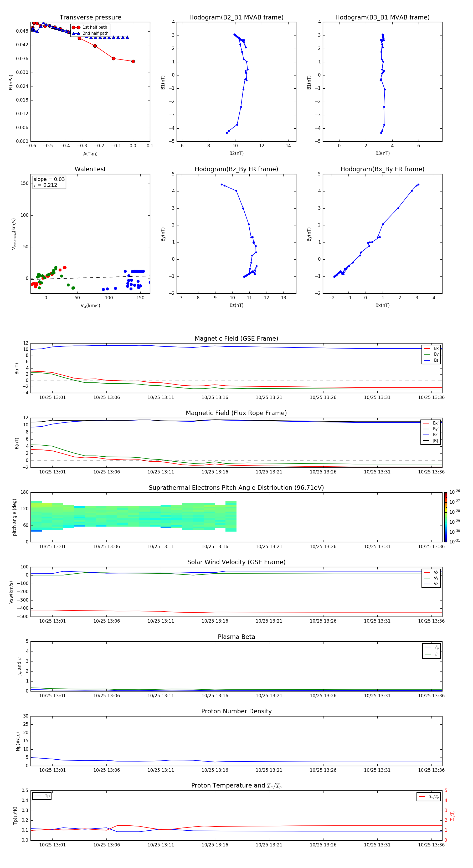Image resolution: width=473 pixels, height=868 pixels.
Task: Click the "B3(nT)" x-axis label
Action: (382, 153)
